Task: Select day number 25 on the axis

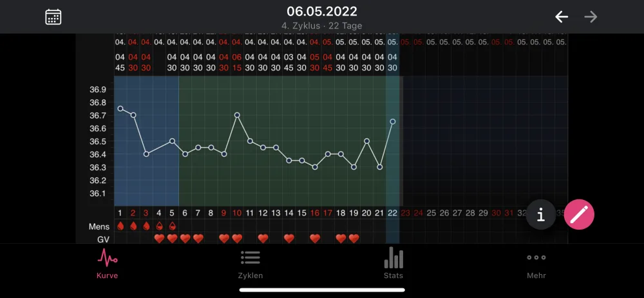Action: point(431,214)
